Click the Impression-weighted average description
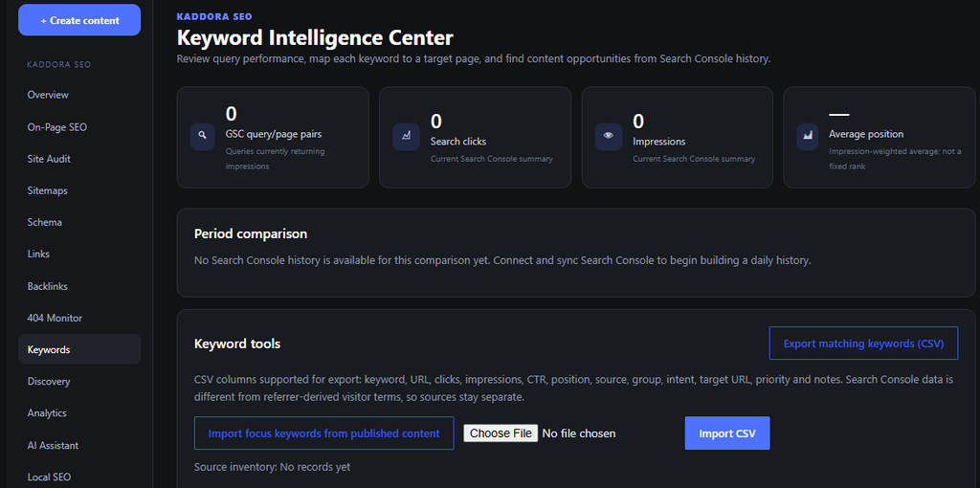This screenshot has width=980, height=488. pyautogui.click(x=895, y=159)
